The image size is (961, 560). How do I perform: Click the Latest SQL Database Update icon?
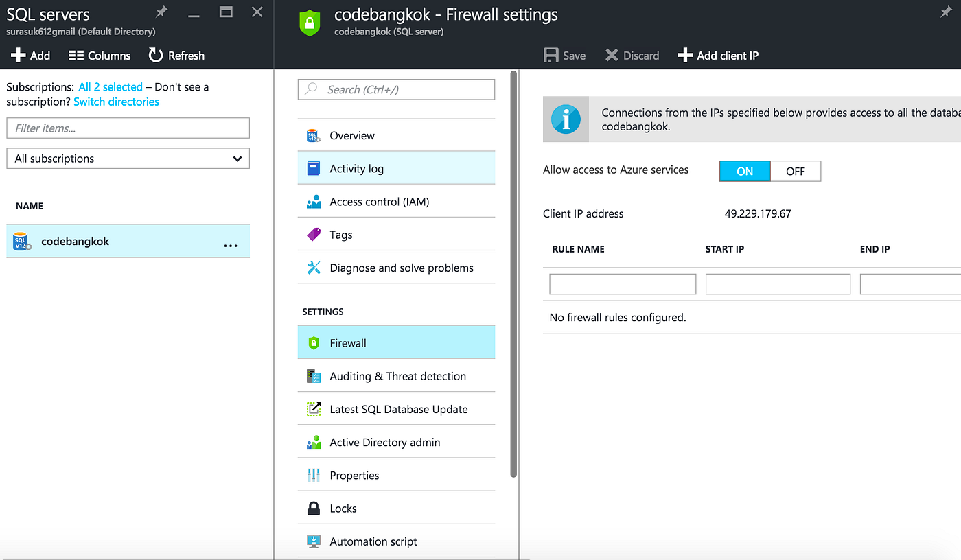[x=314, y=408]
